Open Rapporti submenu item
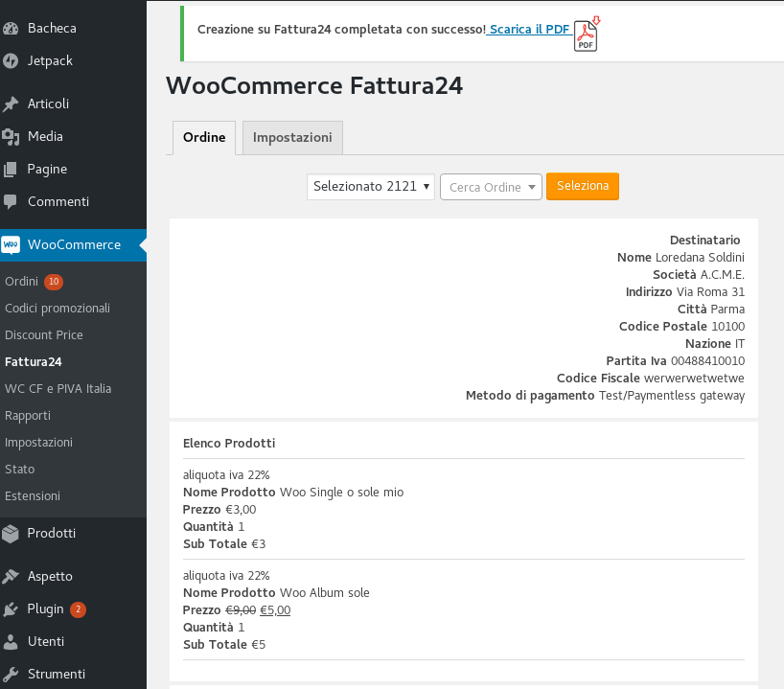The image size is (784, 689). tap(28, 416)
